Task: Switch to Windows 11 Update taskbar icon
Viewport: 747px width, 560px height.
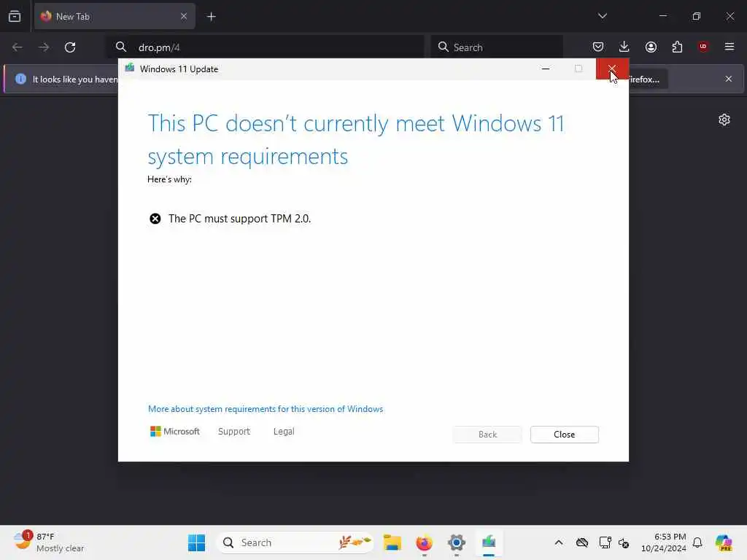Action: point(488,542)
